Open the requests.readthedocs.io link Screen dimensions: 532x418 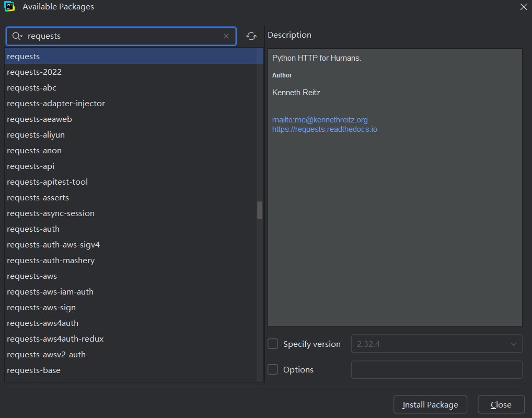tap(325, 129)
